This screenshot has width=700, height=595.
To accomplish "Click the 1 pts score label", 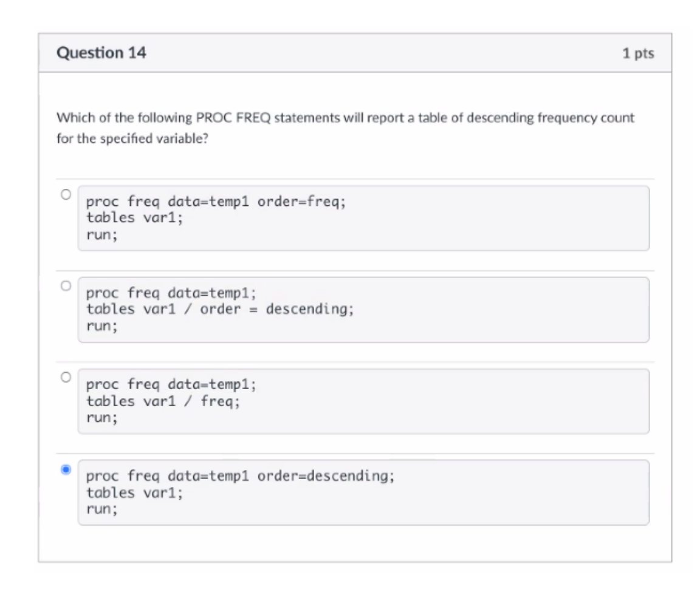I will pos(638,53).
